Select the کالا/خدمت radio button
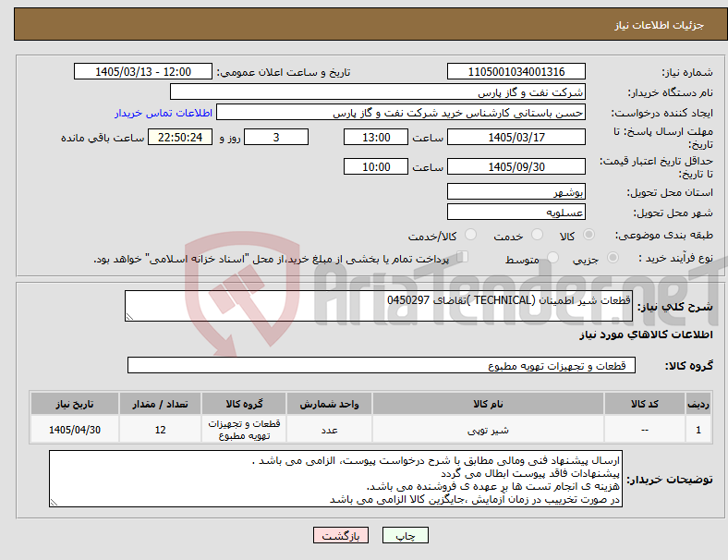The height and width of the screenshot is (560, 728). [x=471, y=235]
